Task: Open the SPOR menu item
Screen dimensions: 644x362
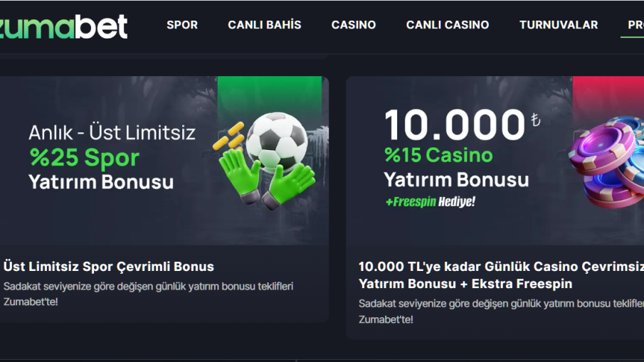Action: coord(182,25)
